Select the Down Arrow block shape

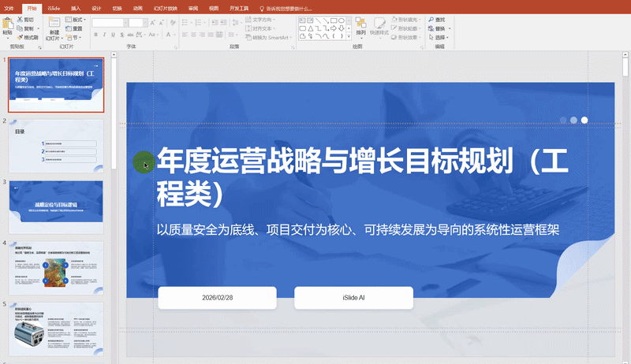(x=342, y=28)
